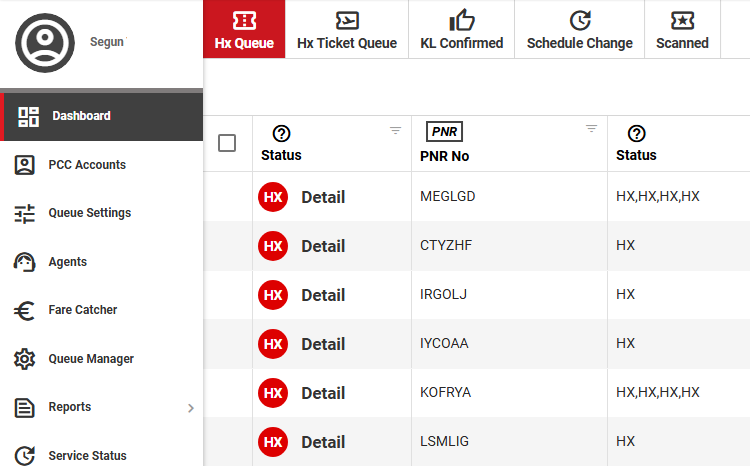Expand the Reports submenu chevron

pyautogui.click(x=191, y=408)
